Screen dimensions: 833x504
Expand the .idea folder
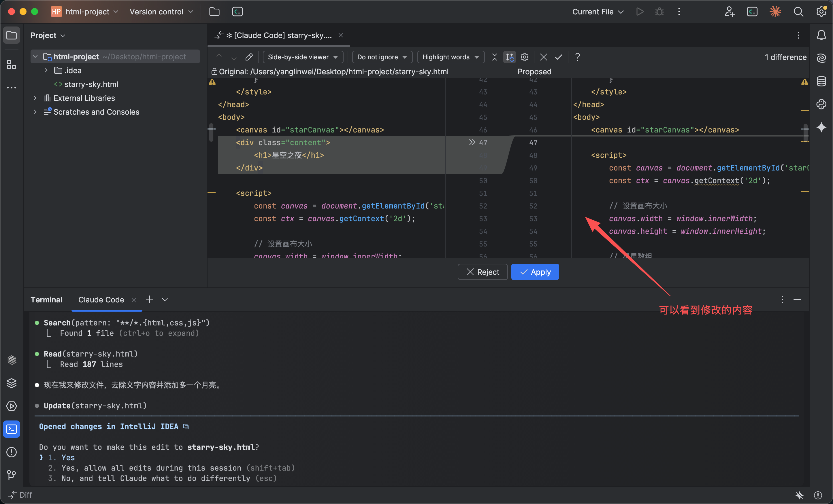46,71
